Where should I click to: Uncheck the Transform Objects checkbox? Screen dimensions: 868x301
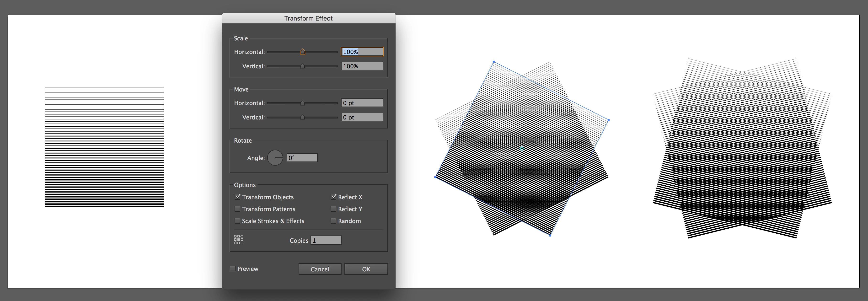[x=238, y=197]
